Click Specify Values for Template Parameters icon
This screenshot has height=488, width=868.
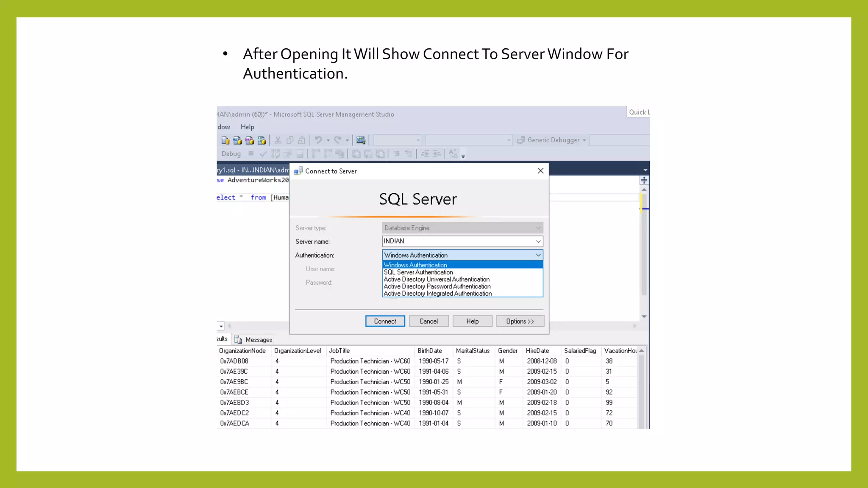click(x=453, y=154)
